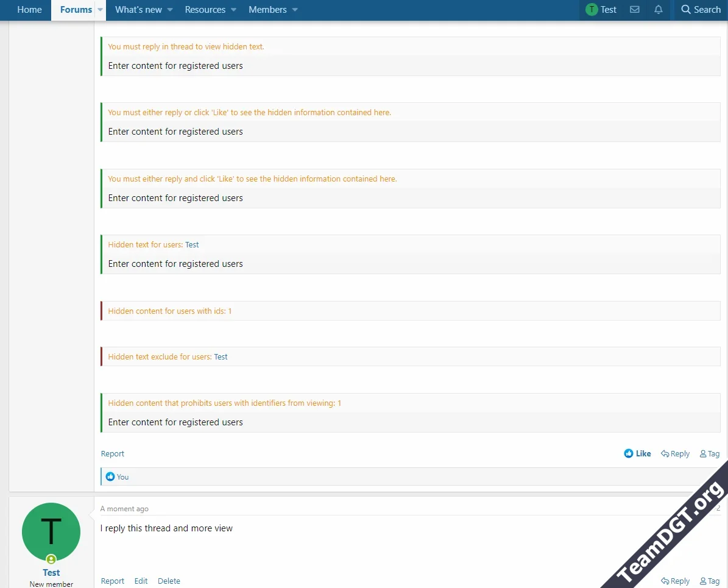Open the inbox envelope icon
Image resolution: width=728 pixels, height=588 pixels.
pos(634,10)
